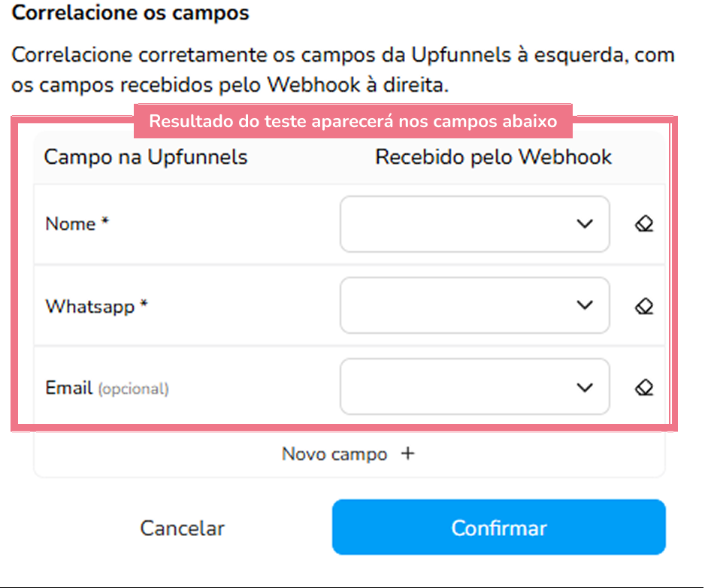The width and height of the screenshot is (705, 588).
Task: Click the Email (opcional) label
Action: (x=107, y=389)
